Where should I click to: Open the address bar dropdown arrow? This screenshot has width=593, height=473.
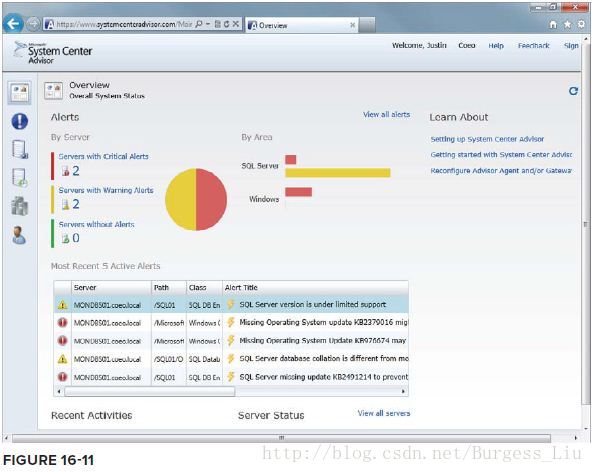point(208,24)
